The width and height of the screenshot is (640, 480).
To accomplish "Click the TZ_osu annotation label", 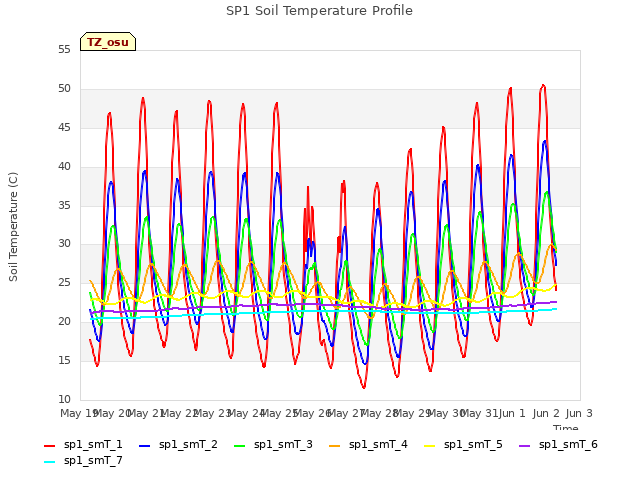I will [108, 42].
